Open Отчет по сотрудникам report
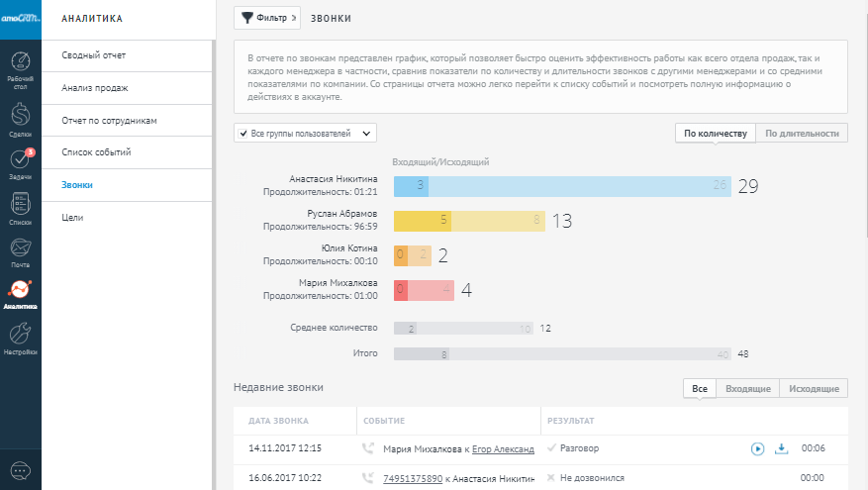This screenshot has width=868, height=490. point(110,120)
